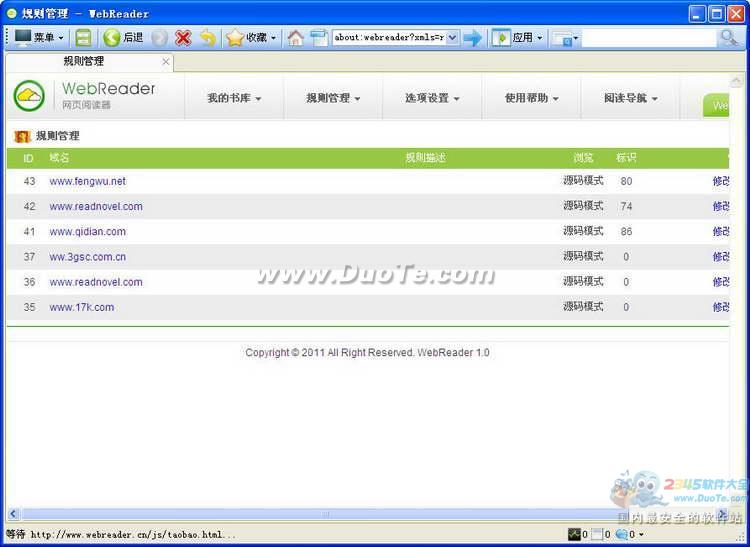This screenshot has width=750, height=547.
Task: Open the www.qidian.com rule link
Action: (88, 231)
